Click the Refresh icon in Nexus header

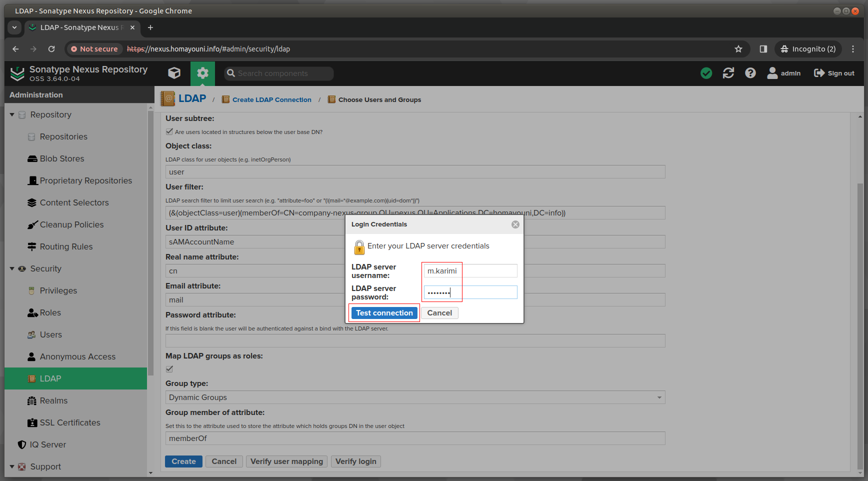728,73
